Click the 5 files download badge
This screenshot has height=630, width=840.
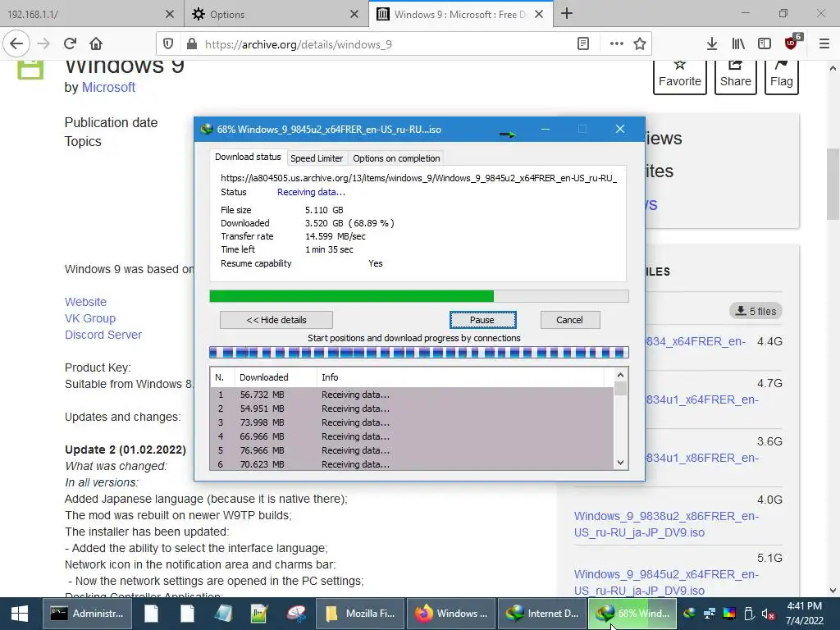click(x=756, y=311)
